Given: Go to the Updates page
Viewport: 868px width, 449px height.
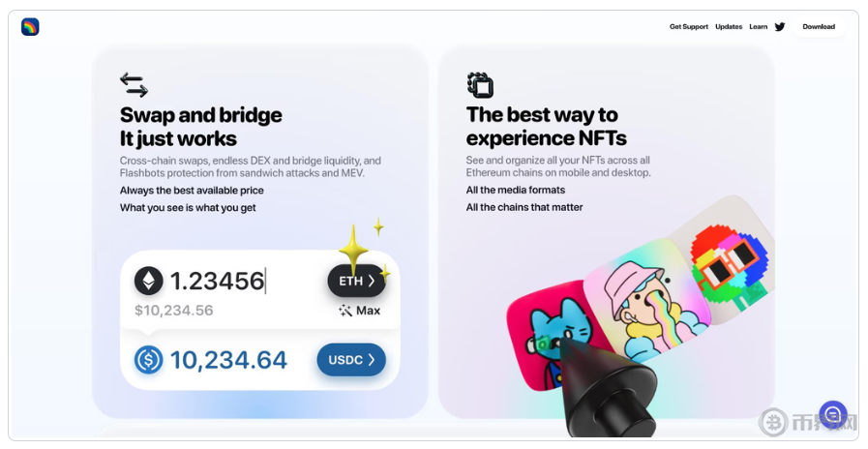Looking at the screenshot, I should [729, 27].
